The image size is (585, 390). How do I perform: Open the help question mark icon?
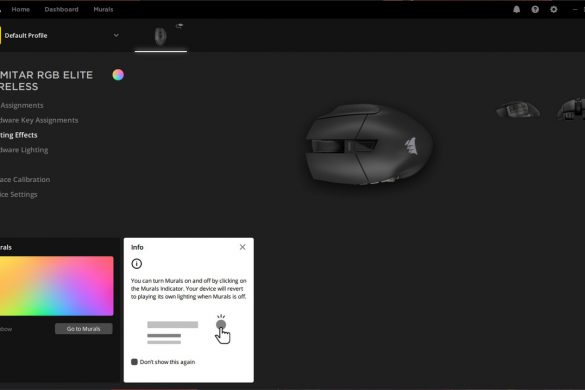[x=535, y=9]
